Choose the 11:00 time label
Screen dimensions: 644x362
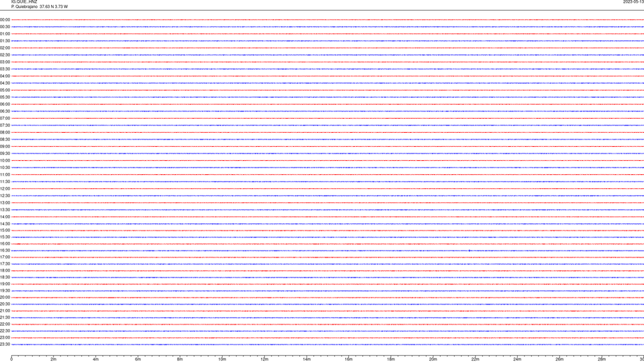[5, 174]
